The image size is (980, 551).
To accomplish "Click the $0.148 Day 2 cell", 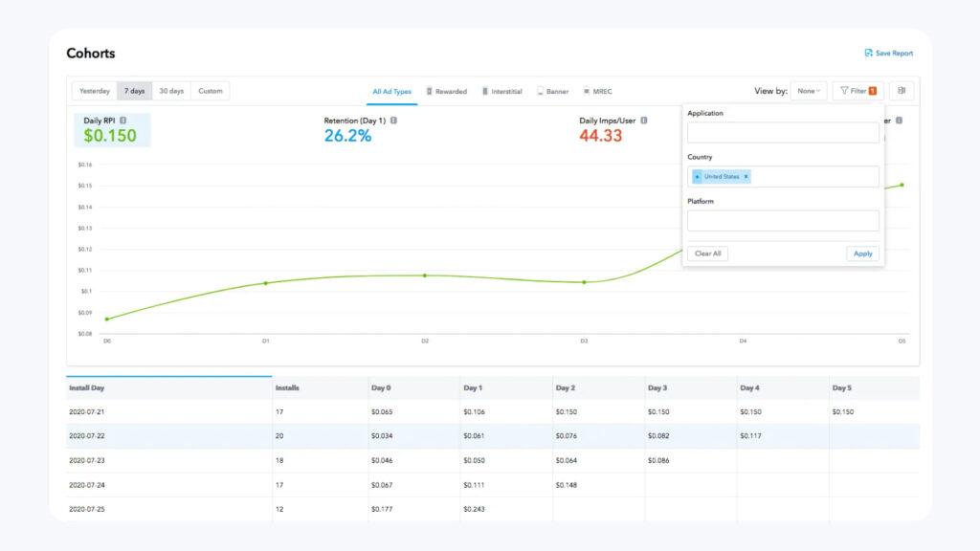I will coord(567,485).
